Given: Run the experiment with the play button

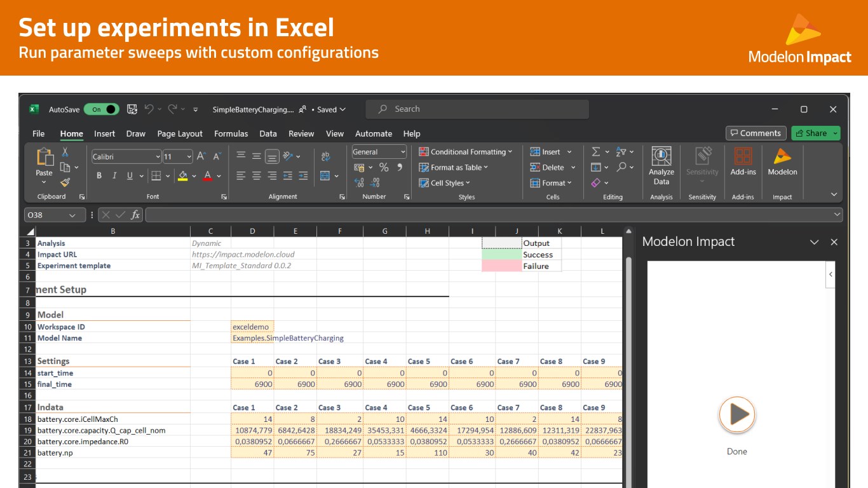Looking at the screenshot, I should coord(737,414).
